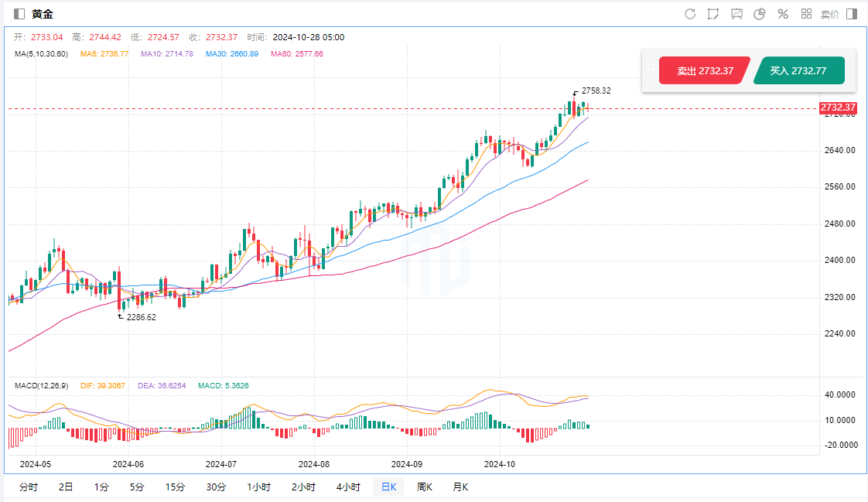Click the 2758.32 high price marker
Viewport: 868px width, 502px height.
point(596,90)
